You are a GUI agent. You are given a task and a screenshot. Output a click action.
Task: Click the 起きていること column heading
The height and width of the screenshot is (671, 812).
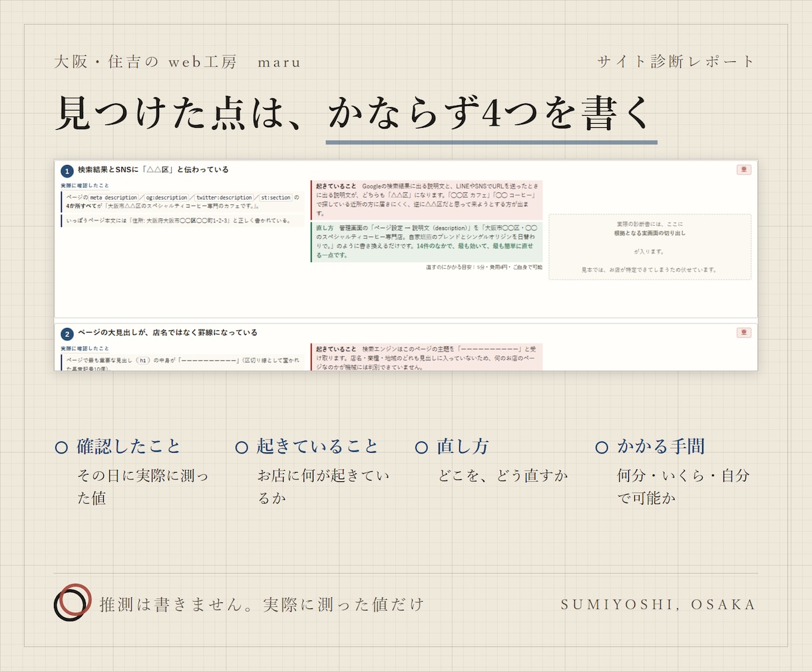click(318, 447)
